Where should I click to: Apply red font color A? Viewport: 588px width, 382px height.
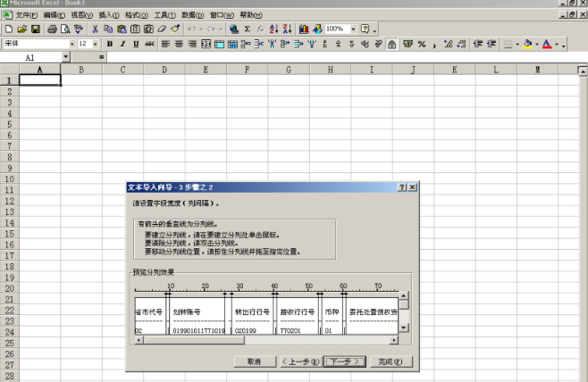click(547, 44)
